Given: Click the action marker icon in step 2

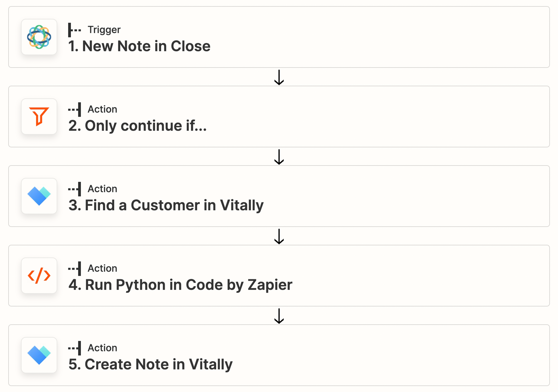Looking at the screenshot, I should click(x=74, y=109).
